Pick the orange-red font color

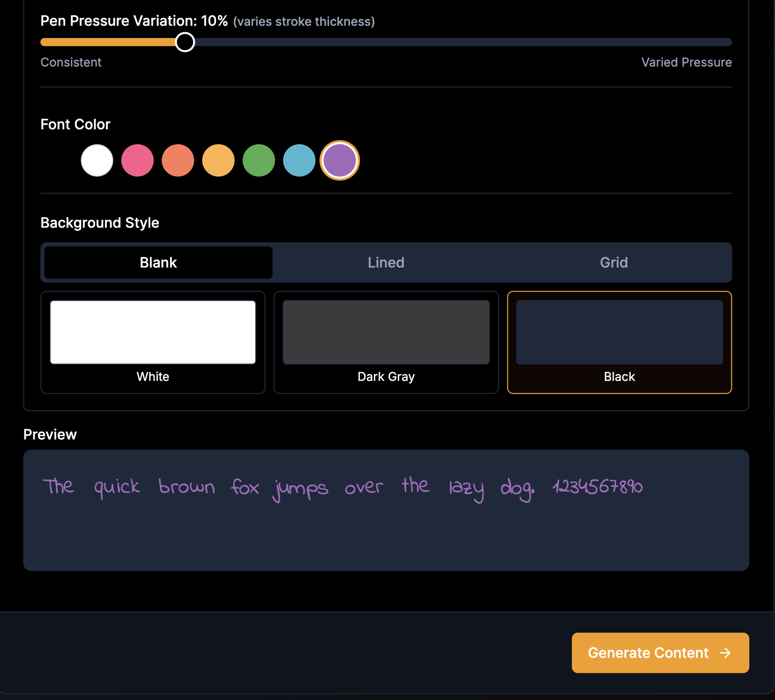click(178, 160)
